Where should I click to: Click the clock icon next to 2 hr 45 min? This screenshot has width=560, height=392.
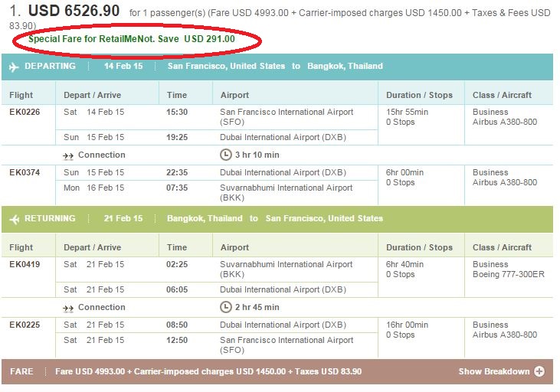click(x=225, y=307)
